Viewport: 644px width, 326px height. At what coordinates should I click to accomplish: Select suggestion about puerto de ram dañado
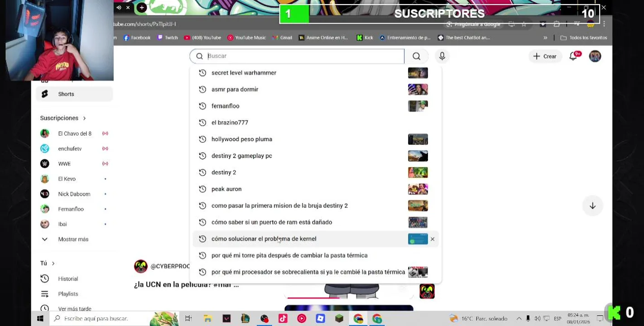pyautogui.click(x=315, y=222)
